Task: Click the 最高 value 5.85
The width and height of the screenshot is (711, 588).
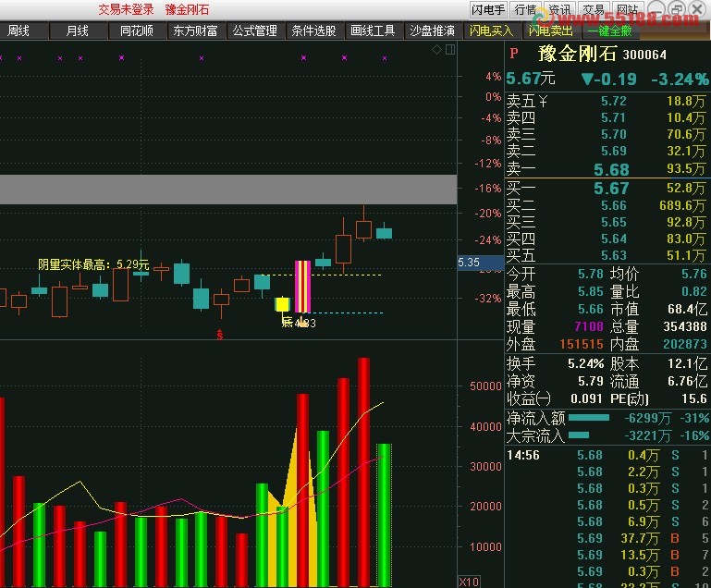Action: tap(591, 291)
